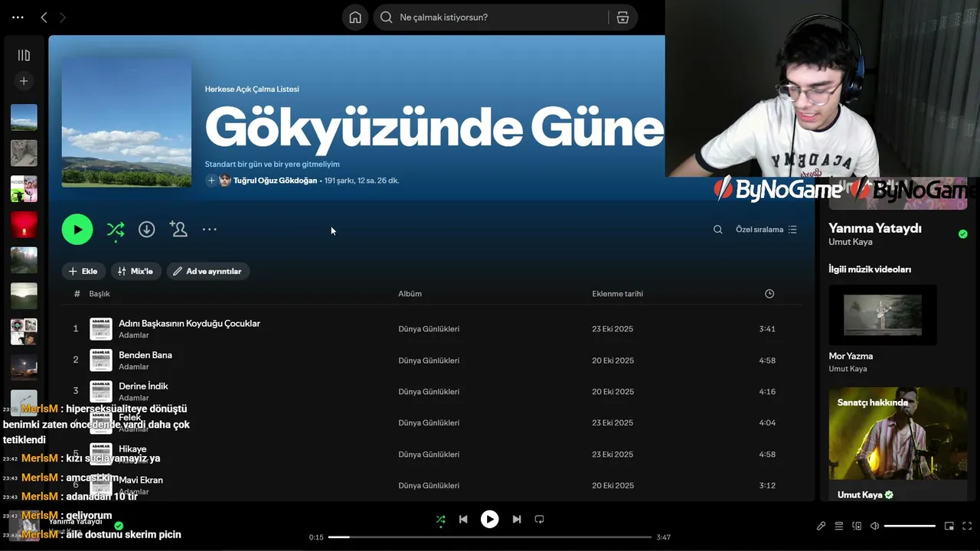
Task: Create a new playlist with the sidebar plus
Action: [24, 81]
